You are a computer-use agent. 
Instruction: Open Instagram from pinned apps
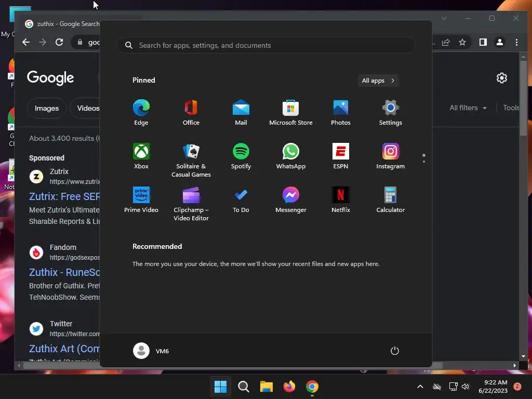pos(391,156)
